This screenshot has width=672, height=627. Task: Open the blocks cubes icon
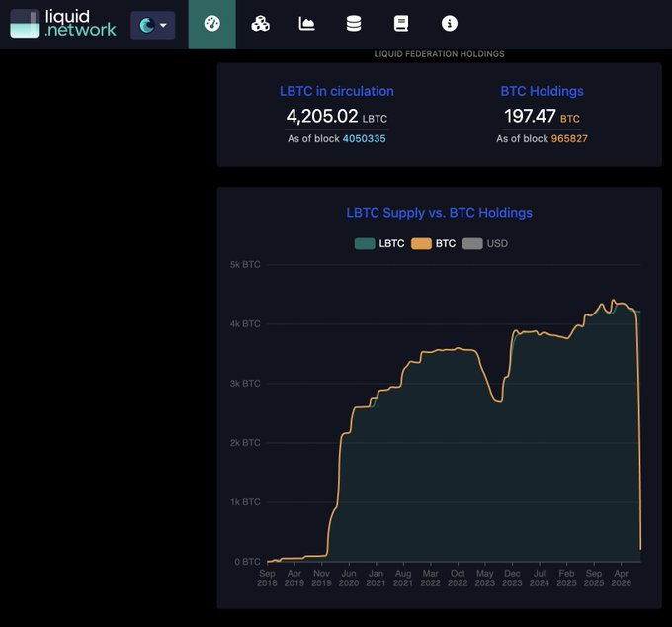pos(260,24)
